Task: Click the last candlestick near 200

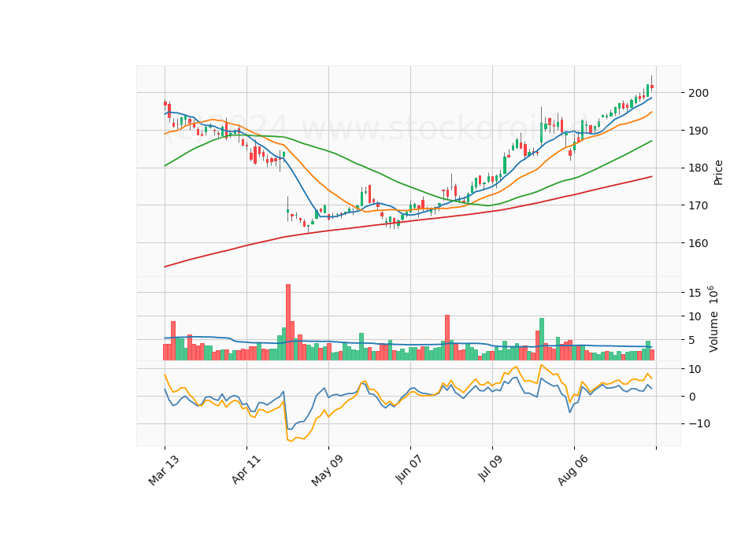Action: [652, 87]
